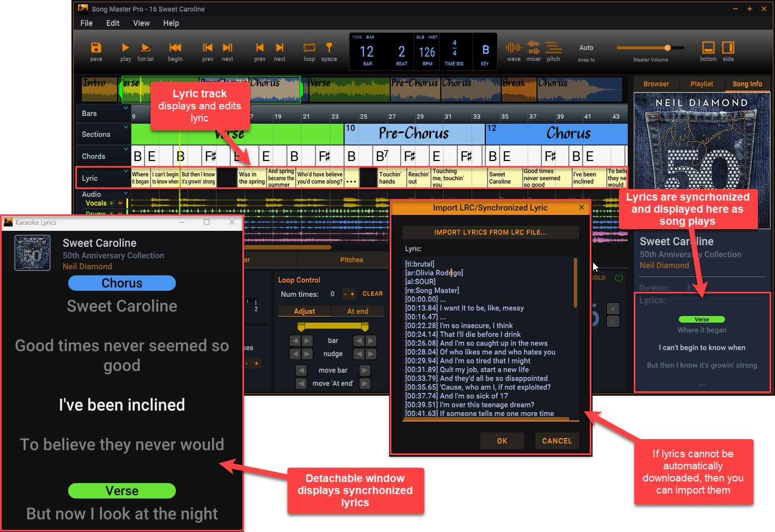Jump to song beginning with begin icon

click(x=175, y=48)
